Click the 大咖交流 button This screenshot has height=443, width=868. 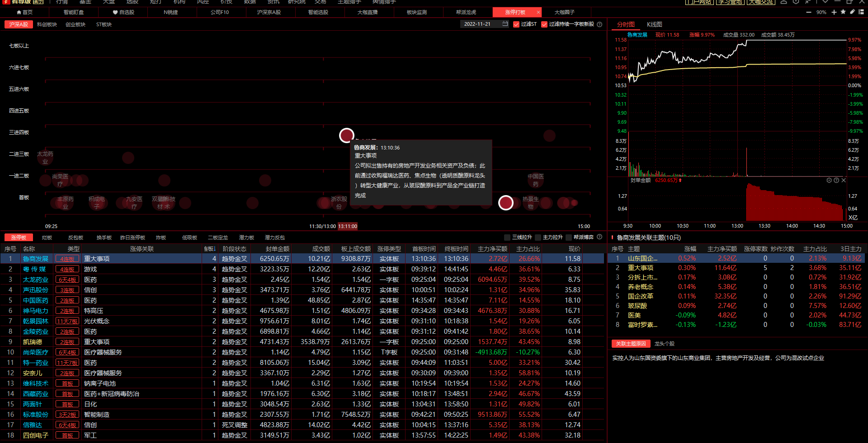(x=760, y=2)
